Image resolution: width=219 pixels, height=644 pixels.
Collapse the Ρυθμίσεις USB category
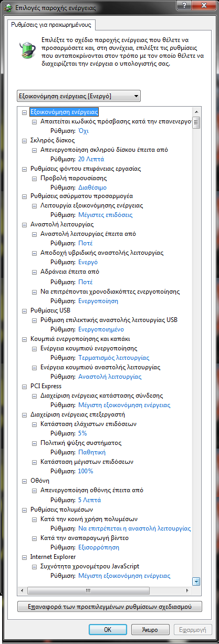[x=24, y=311]
